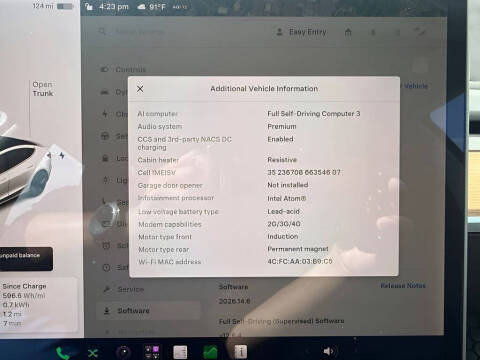The image size is (480, 360).
Task: Click the lightning bolt Charging icon in sidebar
Action: tap(105, 114)
